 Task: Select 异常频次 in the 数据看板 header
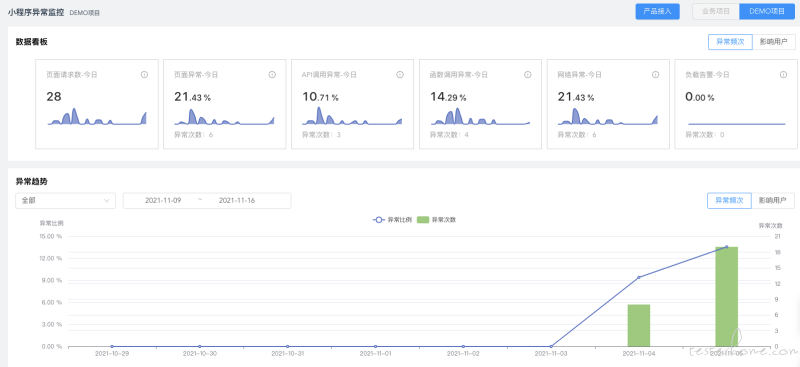pyautogui.click(x=730, y=42)
